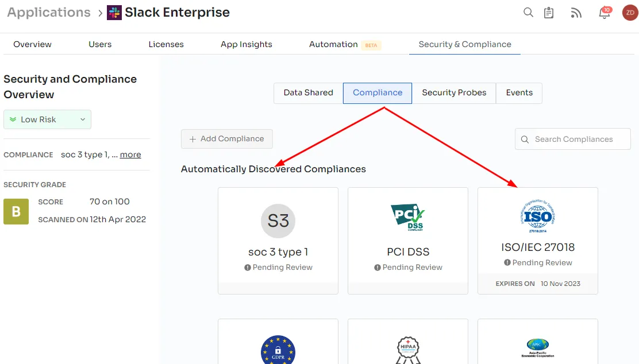Click the 70 on 100 score value

pyautogui.click(x=110, y=202)
